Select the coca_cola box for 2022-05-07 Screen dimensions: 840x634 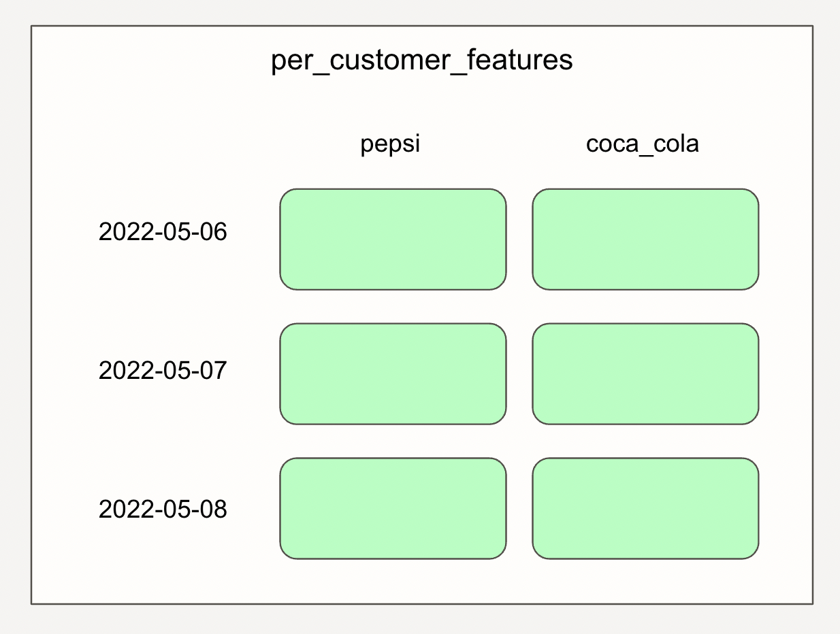coord(645,374)
